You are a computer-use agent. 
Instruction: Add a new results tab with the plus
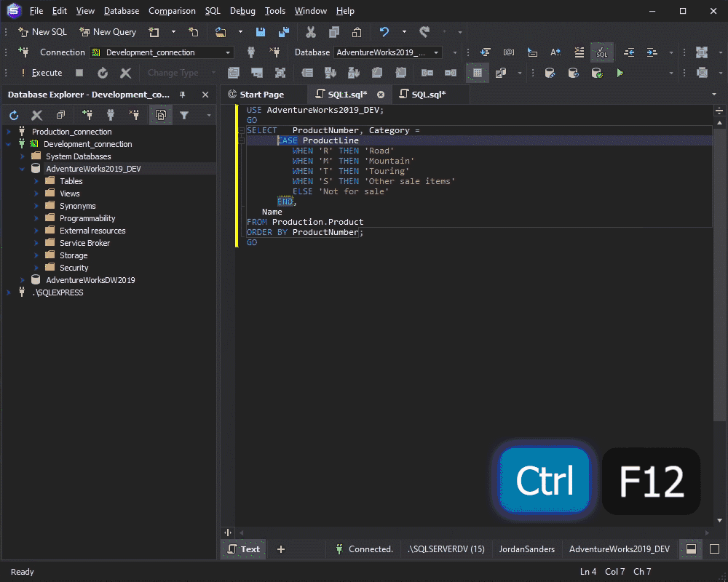point(280,549)
